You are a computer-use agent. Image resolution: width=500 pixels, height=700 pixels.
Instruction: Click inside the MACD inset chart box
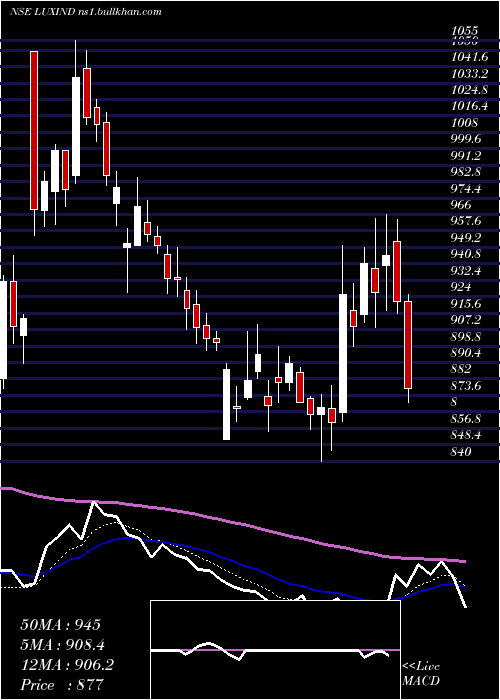pyautogui.click(x=275, y=650)
